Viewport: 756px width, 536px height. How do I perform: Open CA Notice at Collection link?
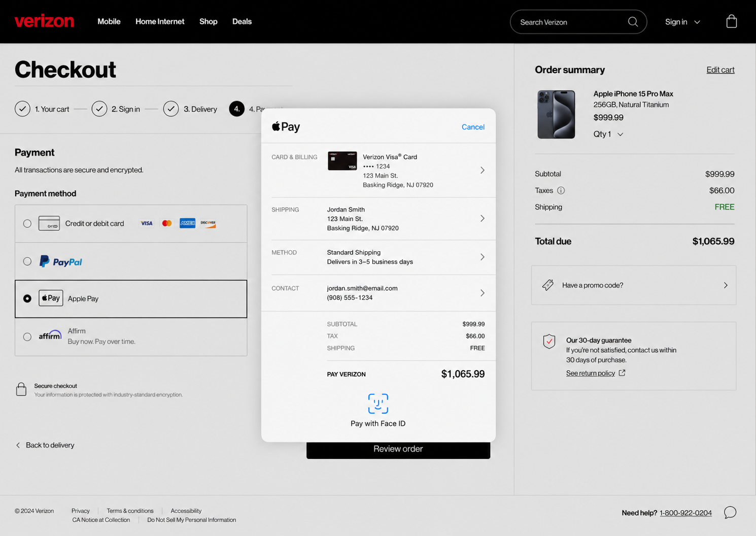(101, 520)
